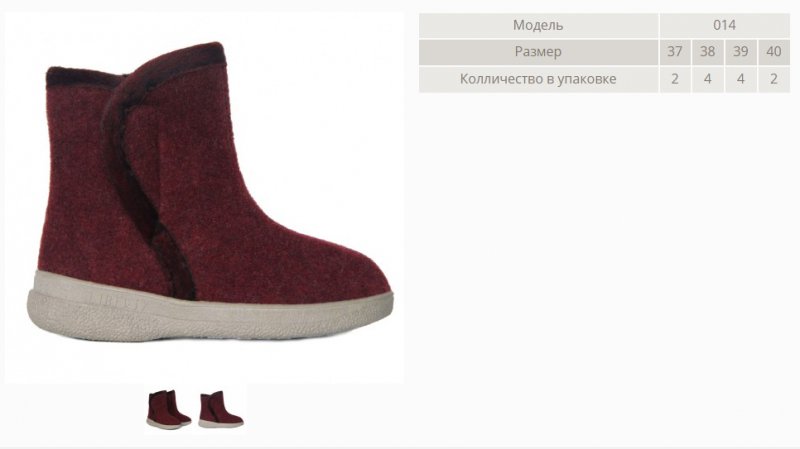Select the single side-view boot thumbnail
800x449 pixels.
pos(221,409)
